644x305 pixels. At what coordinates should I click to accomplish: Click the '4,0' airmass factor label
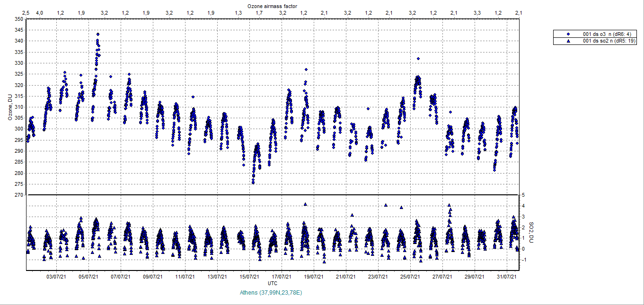40,13
